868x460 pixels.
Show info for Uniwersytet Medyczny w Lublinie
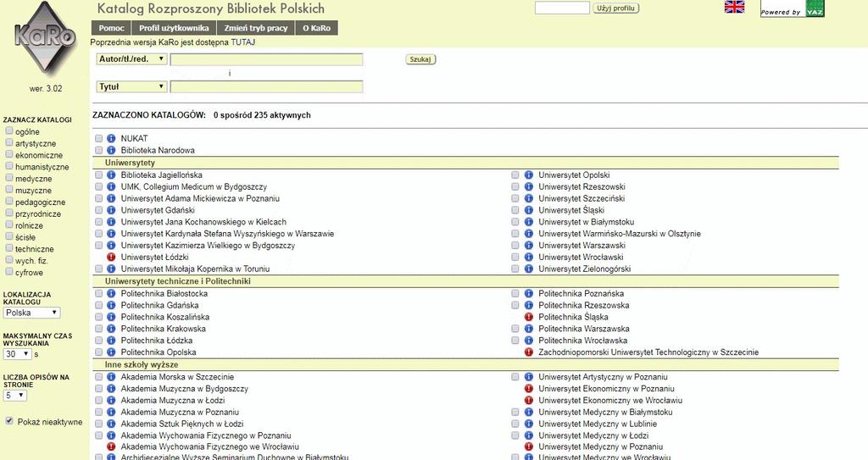pos(529,424)
